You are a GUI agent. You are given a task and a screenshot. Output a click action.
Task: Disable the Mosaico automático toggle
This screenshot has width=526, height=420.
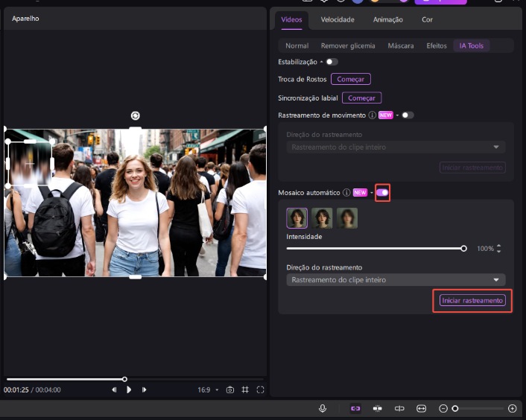tap(382, 193)
